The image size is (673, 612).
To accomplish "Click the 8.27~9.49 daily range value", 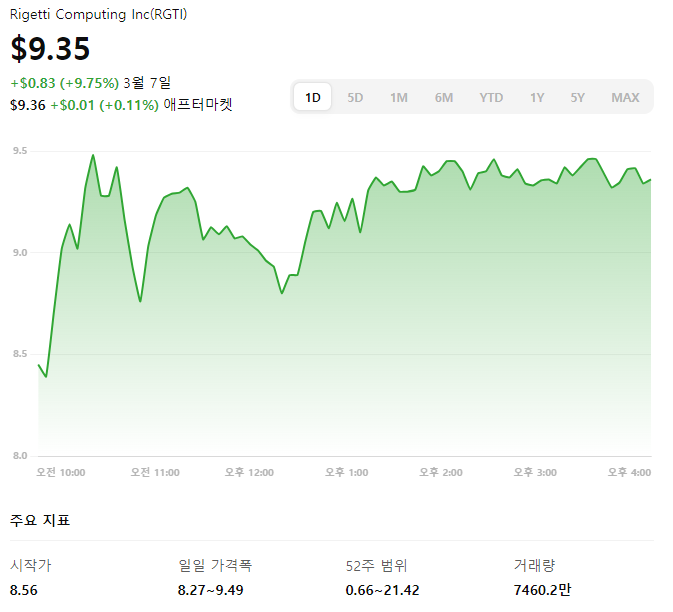I will coord(210,590).
